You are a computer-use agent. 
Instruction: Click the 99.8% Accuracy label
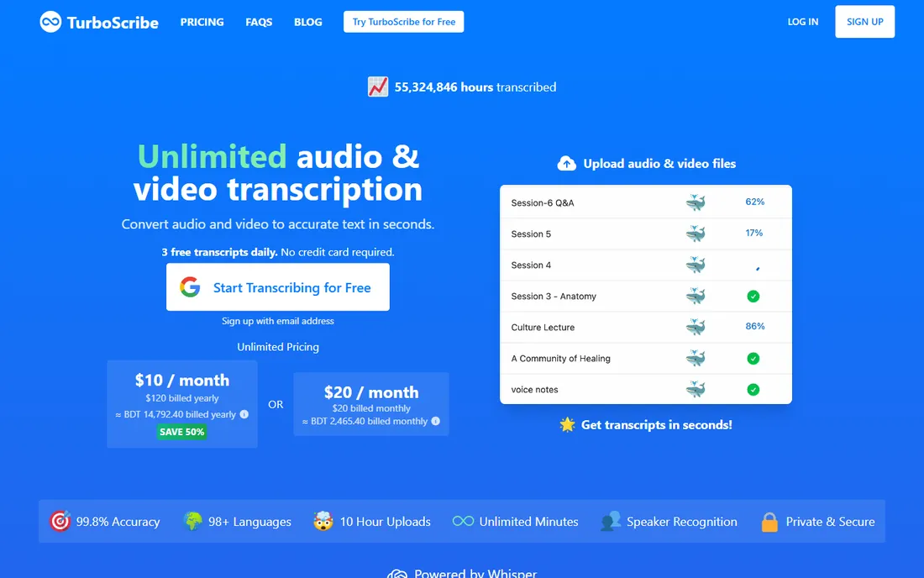[x=118, y=522]
